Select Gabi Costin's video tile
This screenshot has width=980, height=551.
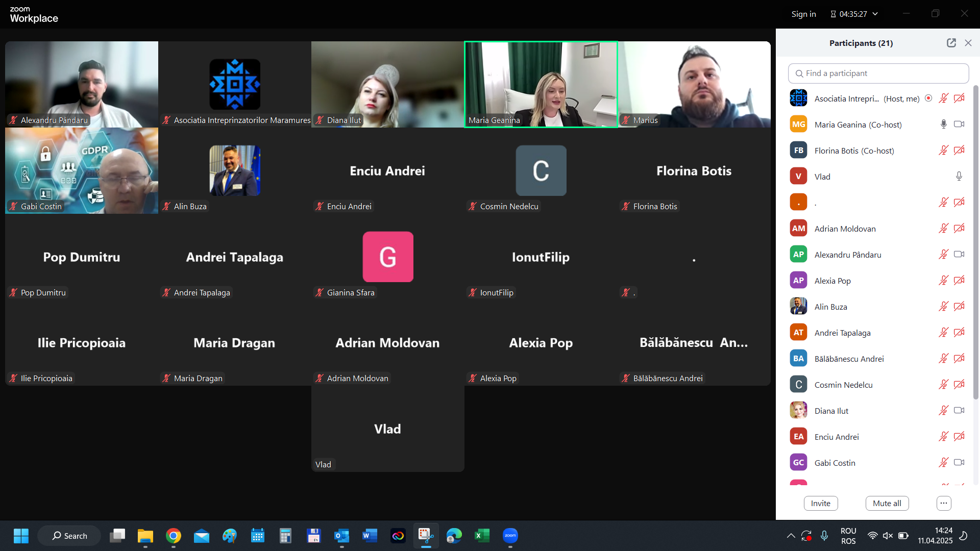pos(82,170)
